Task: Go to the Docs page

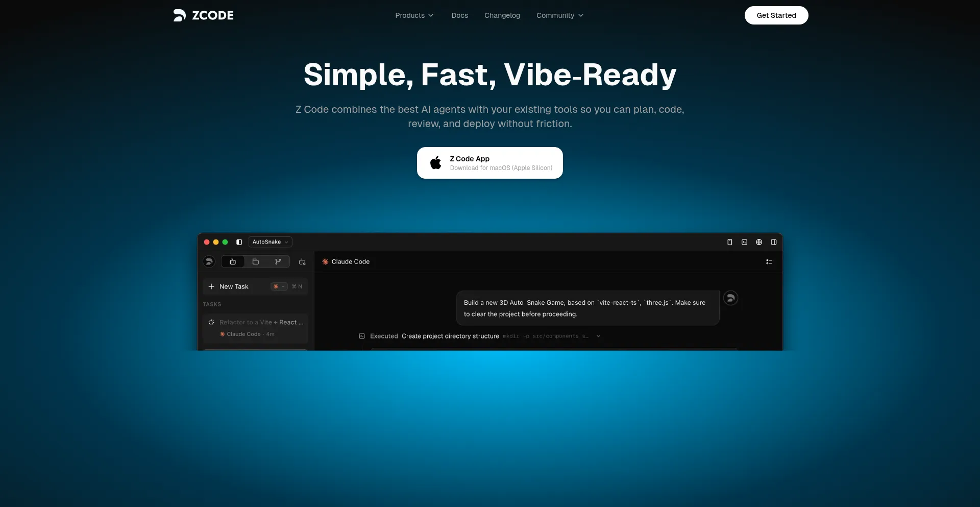Action: [x=459, y=15]
